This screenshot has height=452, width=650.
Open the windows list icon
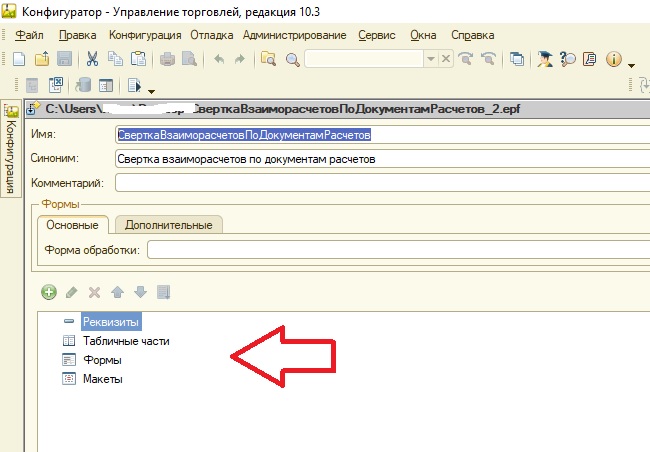tap(517, 59)
